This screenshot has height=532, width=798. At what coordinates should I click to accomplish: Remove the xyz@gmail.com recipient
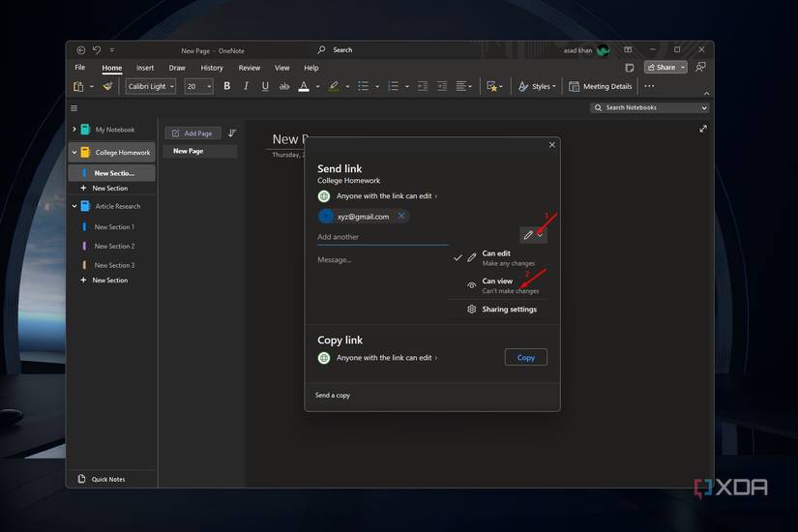tap(401, 216)
